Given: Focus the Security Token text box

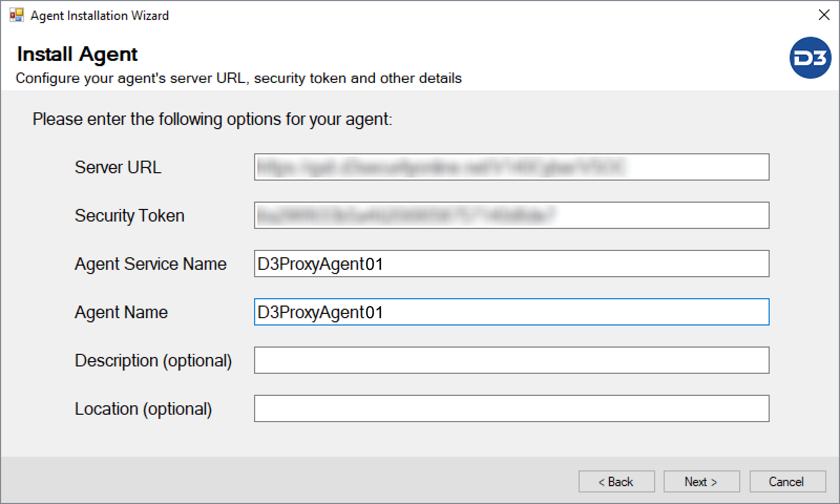Looking at the screenshot, I should (x=511, y=215).
